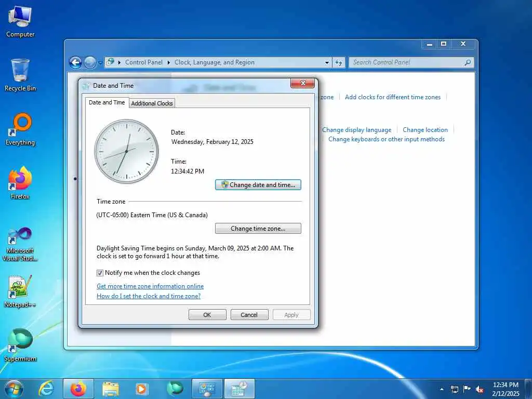Click the analog clock face
This screenshot has width=532, height=399.
coord(127,151)
